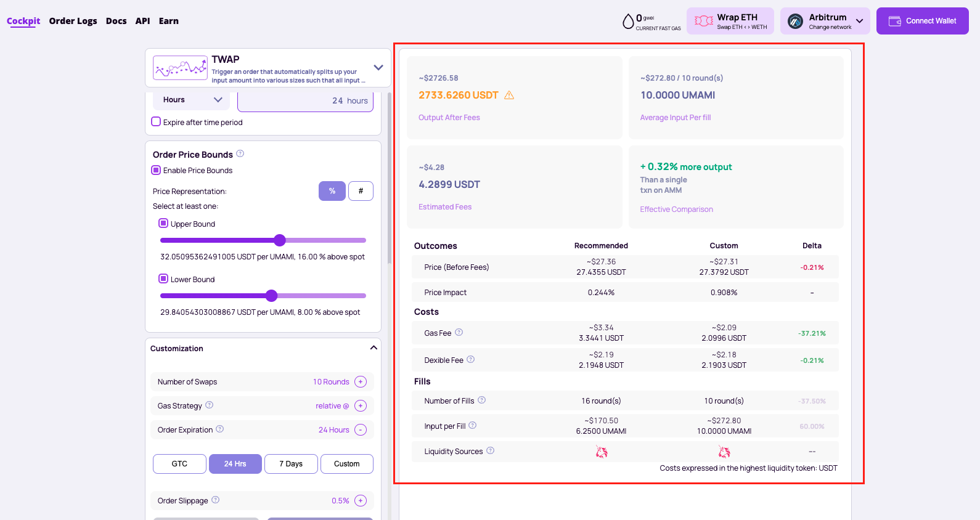Click the warning triangle next to 2733.6260 USDT
This screenshot has height=520, width=980.
tap(509, 95)
